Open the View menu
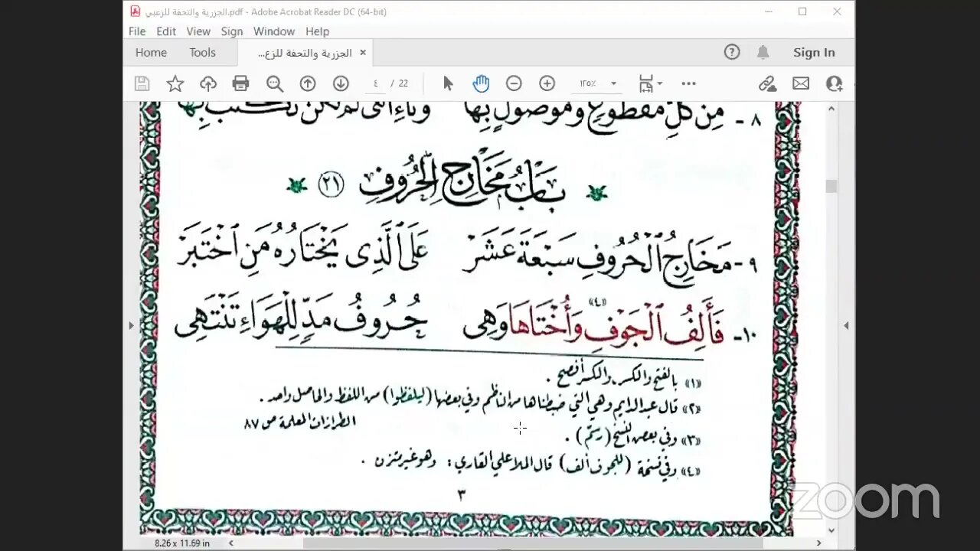 tap(198, 31)
